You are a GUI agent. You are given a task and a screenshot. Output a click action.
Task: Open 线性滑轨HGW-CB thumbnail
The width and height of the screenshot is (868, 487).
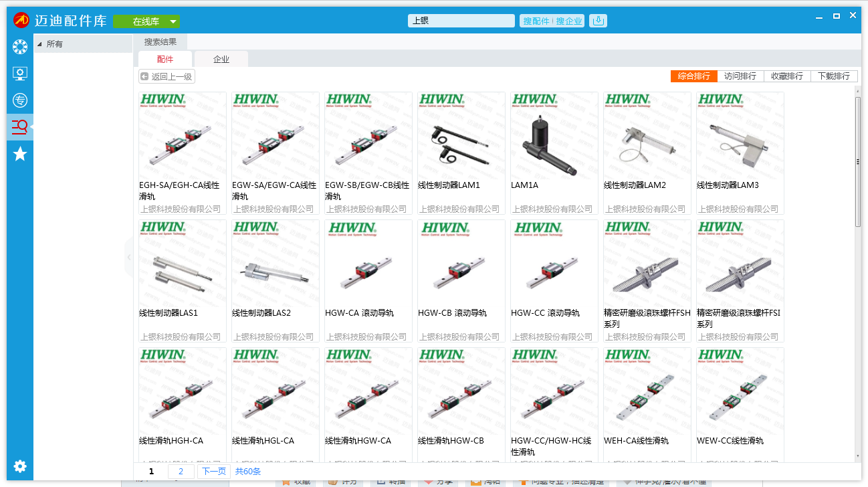click(461, 391)
